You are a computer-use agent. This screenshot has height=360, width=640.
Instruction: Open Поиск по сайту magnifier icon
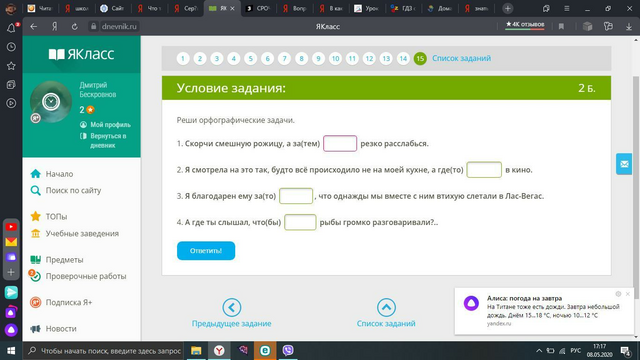click(36, 191)
